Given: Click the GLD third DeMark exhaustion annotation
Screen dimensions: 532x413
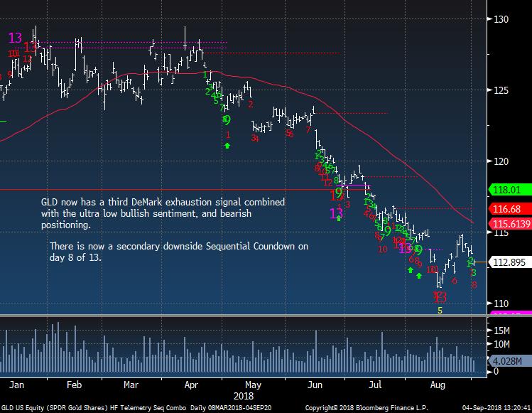Looking at the screenshot, I should click(163, 213).
